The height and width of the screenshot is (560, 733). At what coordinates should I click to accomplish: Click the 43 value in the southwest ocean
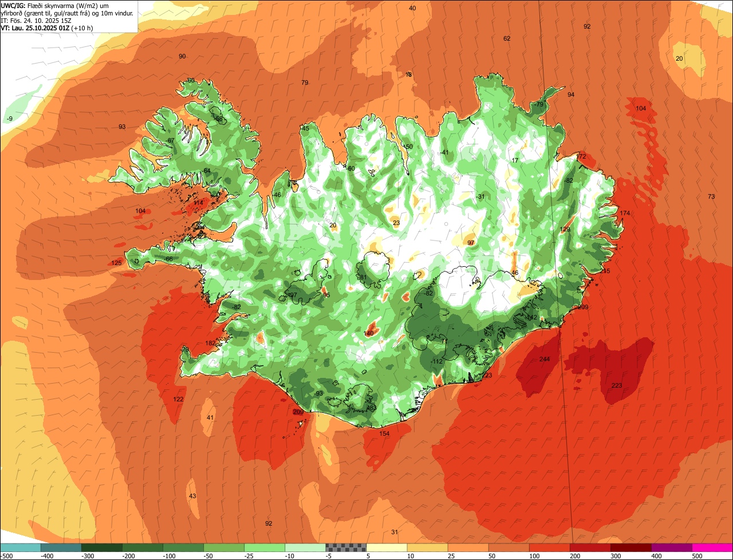192,496
